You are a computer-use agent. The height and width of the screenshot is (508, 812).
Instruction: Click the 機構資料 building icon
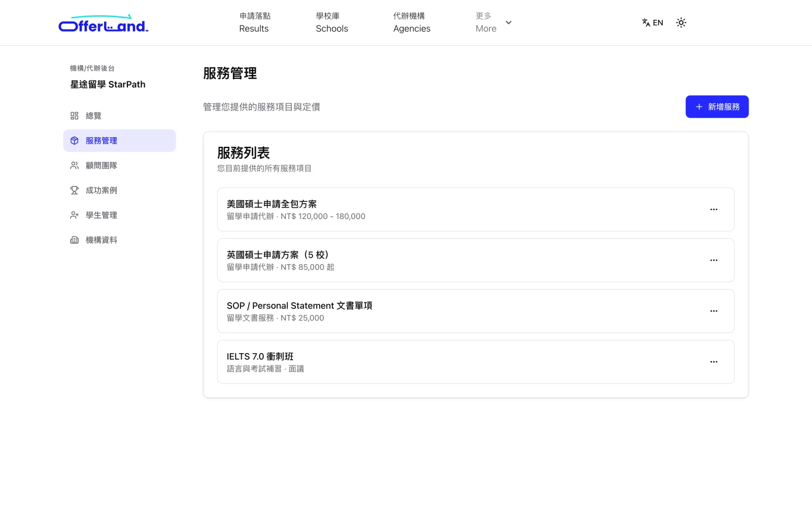point(74,240)
